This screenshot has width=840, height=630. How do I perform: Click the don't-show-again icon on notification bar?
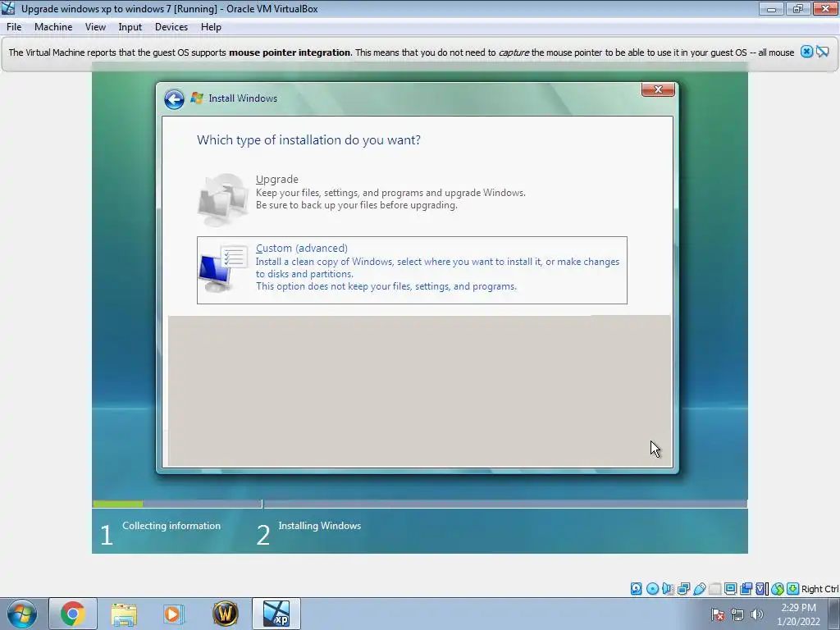point(823,52)
